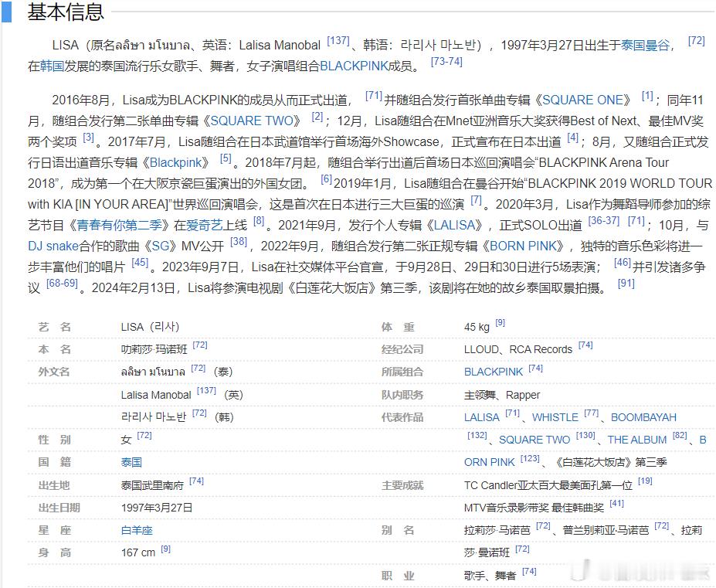This screenshot has width=716, height=588.
Task: Open the 青春有你第二季 show link
Action: point(119,226)
